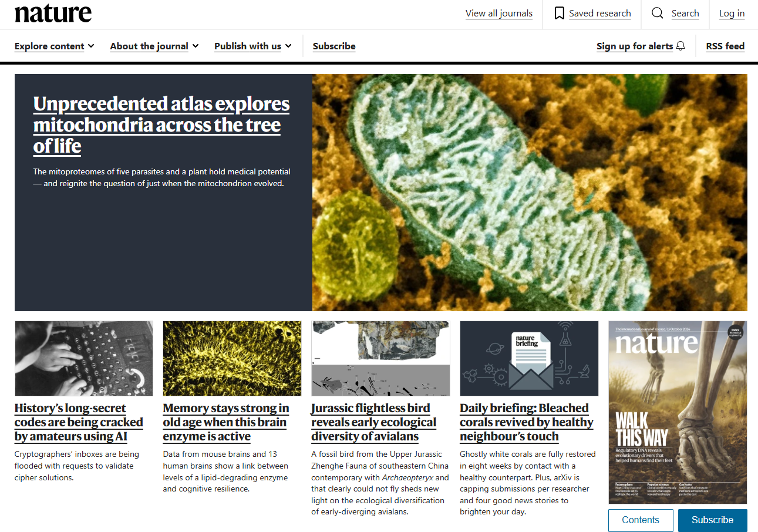Click the Nature logo in the header
Screen dimensions: 758x532
pyautogui.click(x=53, y=14)
